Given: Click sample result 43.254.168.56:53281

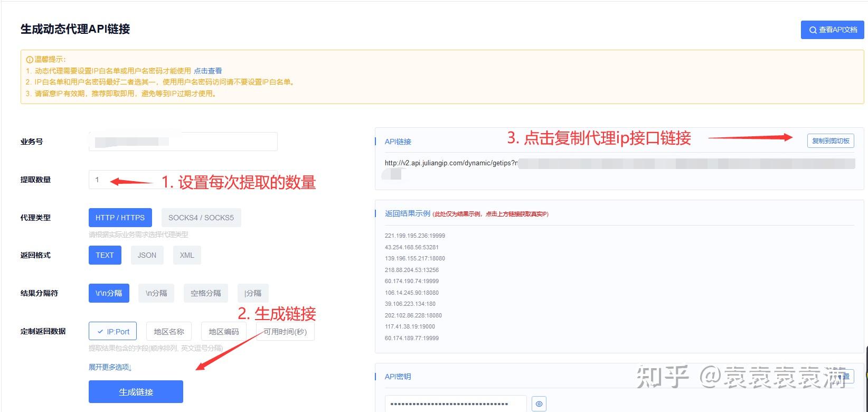Looking at the screenshot, I should tap(412, 247).
